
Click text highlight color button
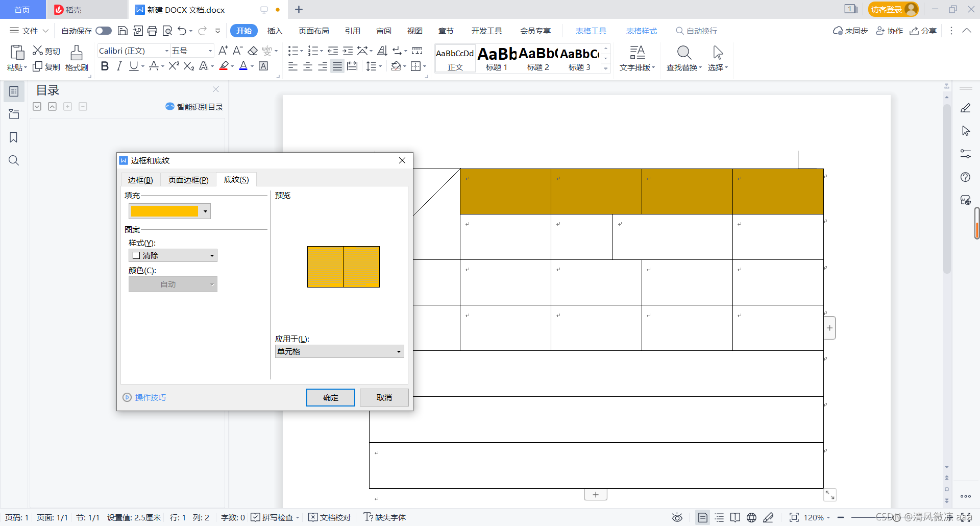click(224, 66)
